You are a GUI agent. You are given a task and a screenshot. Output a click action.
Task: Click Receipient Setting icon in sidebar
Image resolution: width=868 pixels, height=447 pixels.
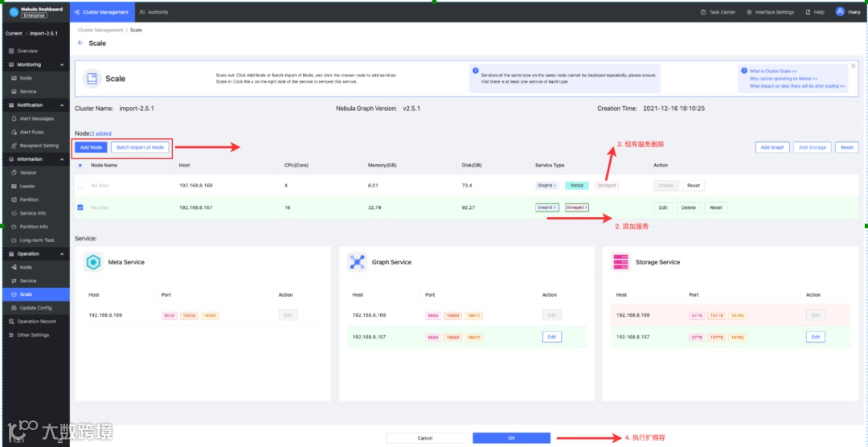[x=14, y=146]
